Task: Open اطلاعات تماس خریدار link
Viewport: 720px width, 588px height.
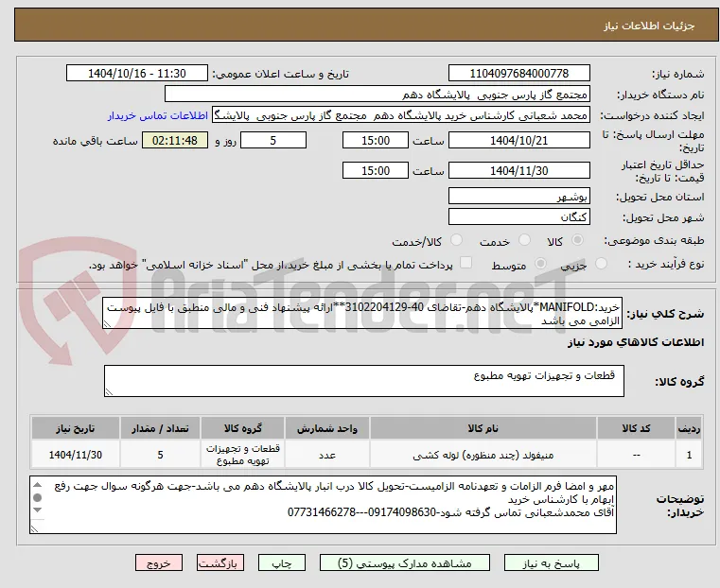Action: click(158, 115)
